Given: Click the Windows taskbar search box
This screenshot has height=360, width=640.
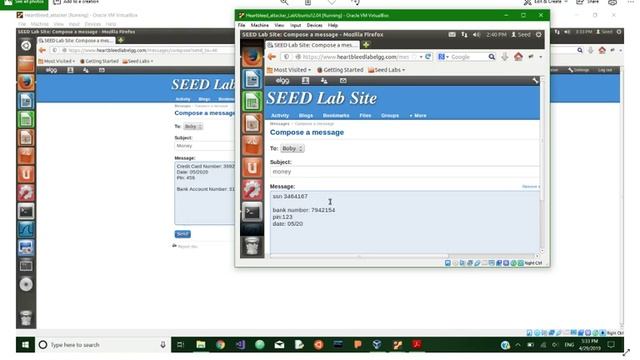Looking at the screenshot, I should click(102, 345).
